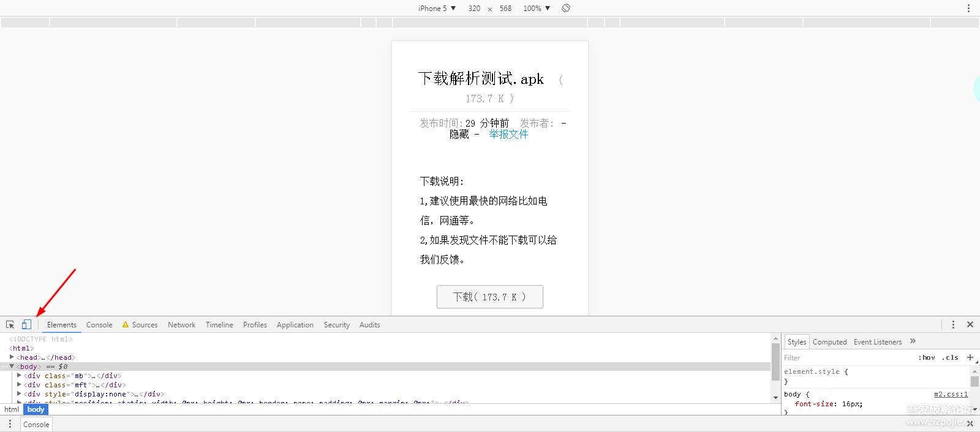Expand the head element node
The height and width of the screenshot is (432, 980).
pyautogui.click(x=12, y=357)
